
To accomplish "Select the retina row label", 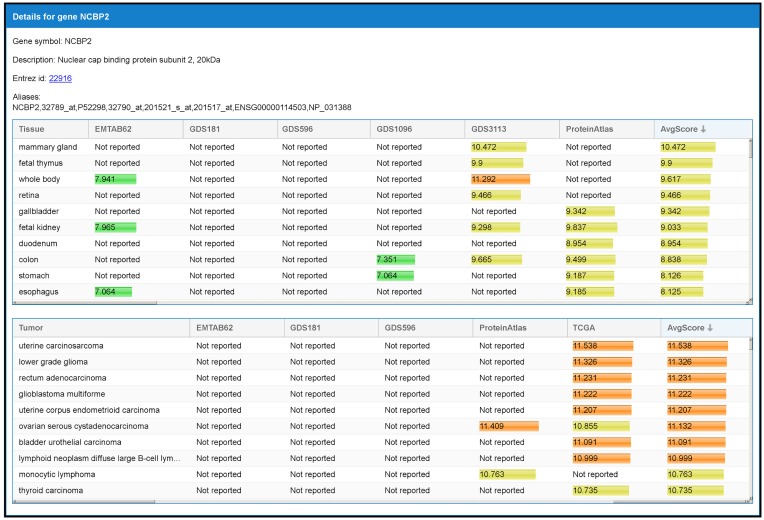I will click(29, 195).
